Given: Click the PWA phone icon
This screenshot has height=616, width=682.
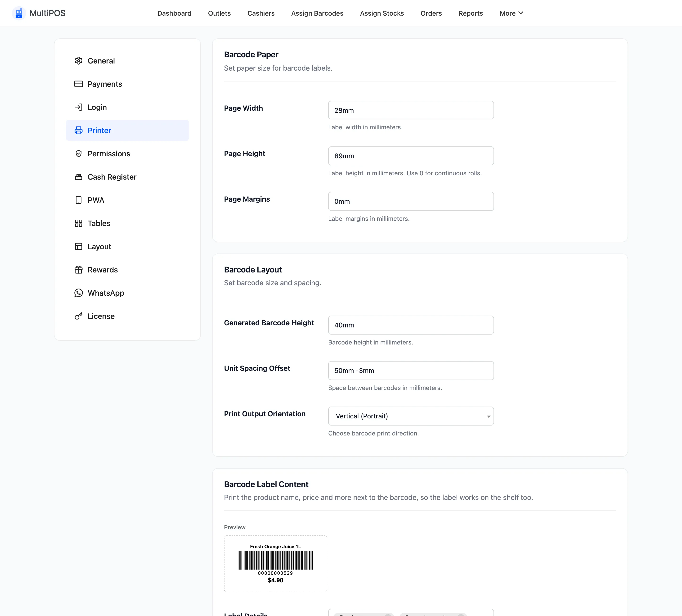Looking at the screenshot, I should tap(78, 200).
